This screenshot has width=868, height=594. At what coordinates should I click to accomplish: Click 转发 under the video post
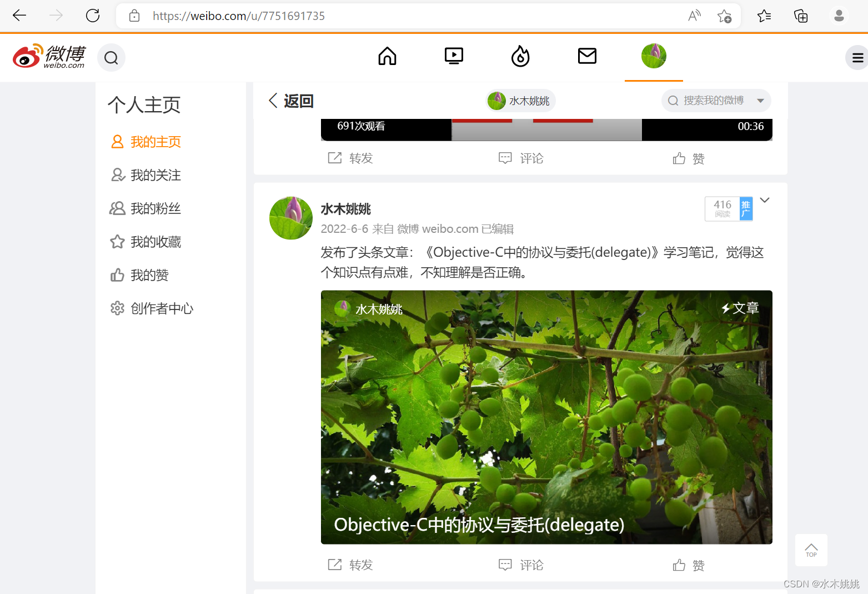tap(350, 158)
